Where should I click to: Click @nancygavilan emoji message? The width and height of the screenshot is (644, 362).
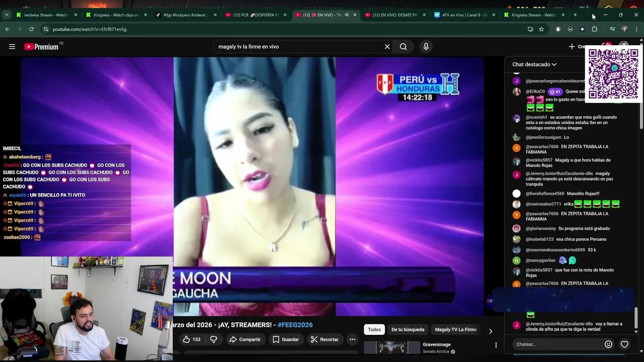click(544, 260)
